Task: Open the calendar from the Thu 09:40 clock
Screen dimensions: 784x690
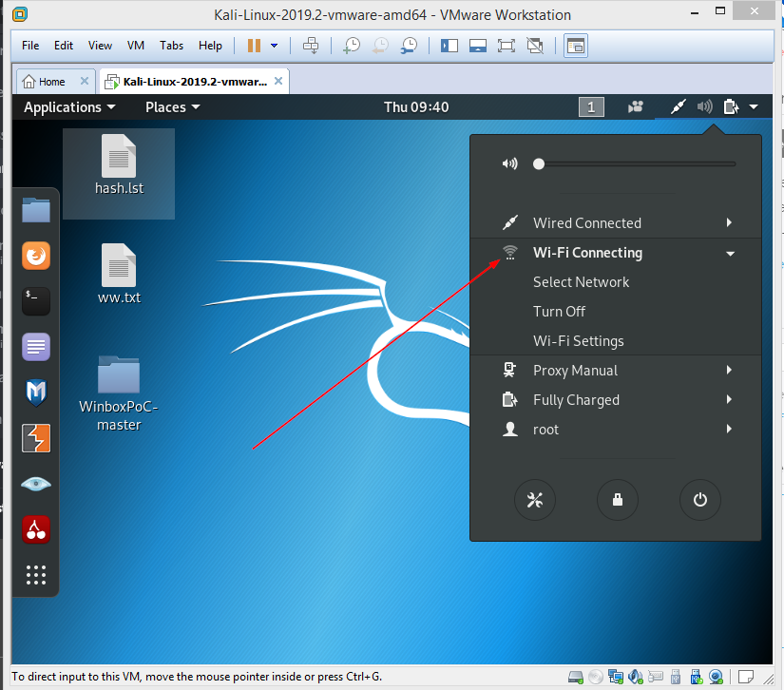Action: [x=416, y=107]
